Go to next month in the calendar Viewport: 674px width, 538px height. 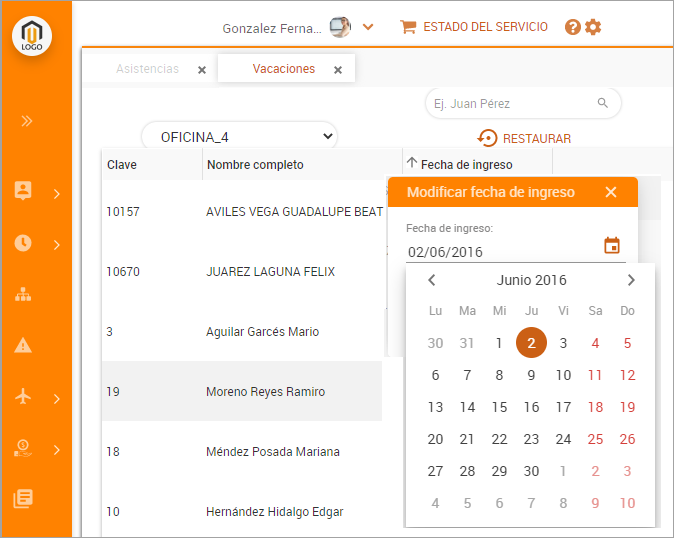point(631,280)
